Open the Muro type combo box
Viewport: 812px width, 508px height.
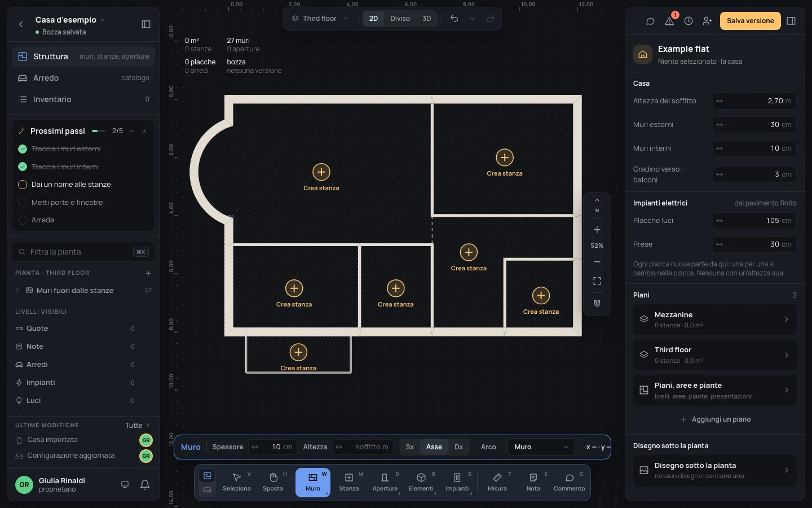click(x=541, y=447)
